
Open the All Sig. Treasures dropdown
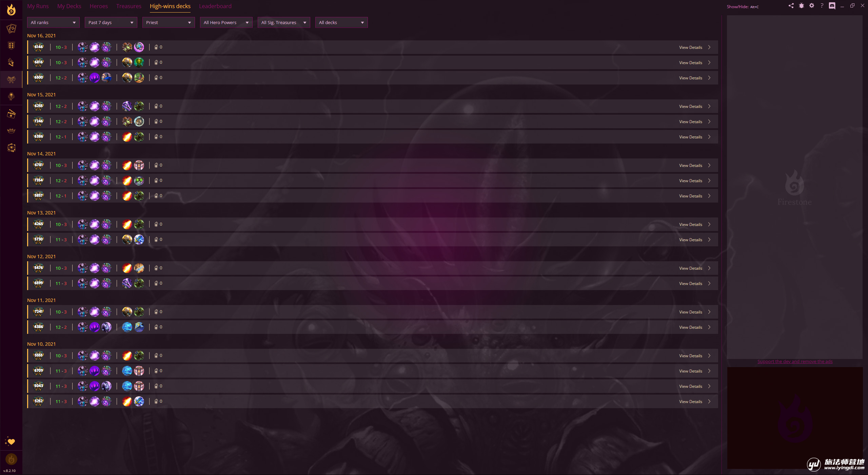click(284, 22)
